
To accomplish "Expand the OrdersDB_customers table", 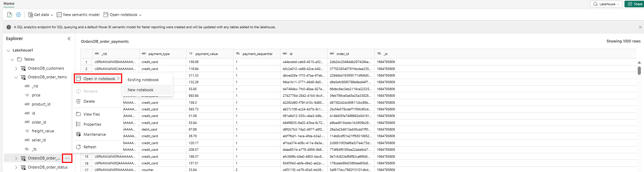I will click(x=16, y=69).
